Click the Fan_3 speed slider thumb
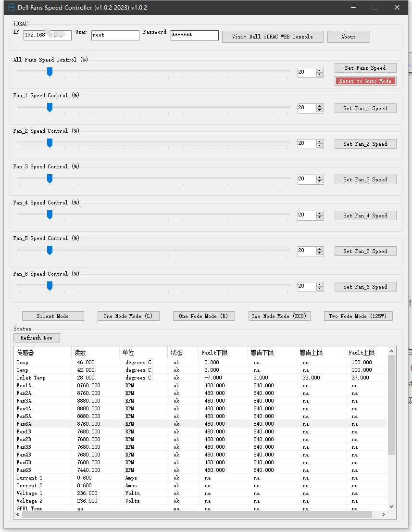This screenshot has height=532, width=412. (50, 179)
